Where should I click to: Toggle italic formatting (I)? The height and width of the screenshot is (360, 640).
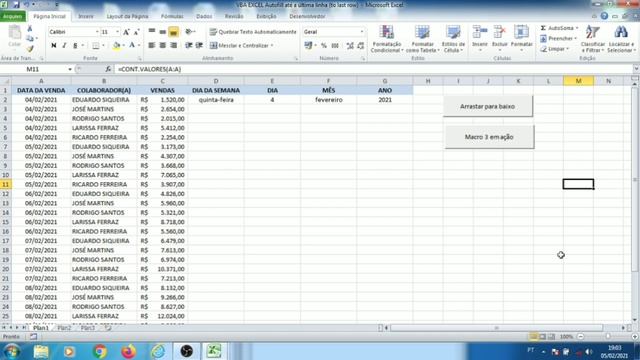click(64, 45)
